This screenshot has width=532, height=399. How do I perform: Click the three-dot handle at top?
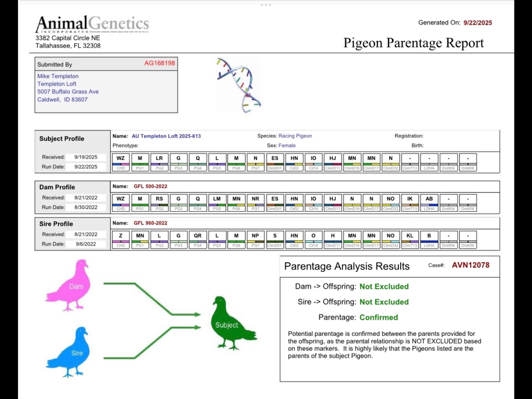click(x=266, y=5)
